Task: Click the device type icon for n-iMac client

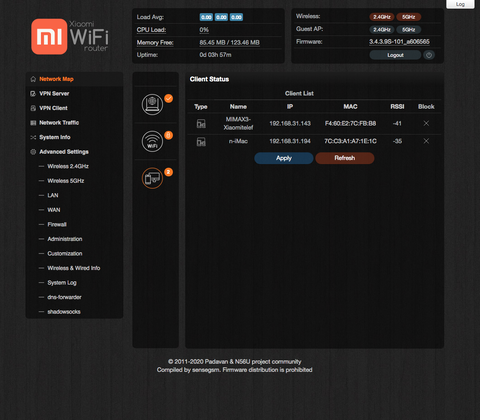Action: point(201,142)
